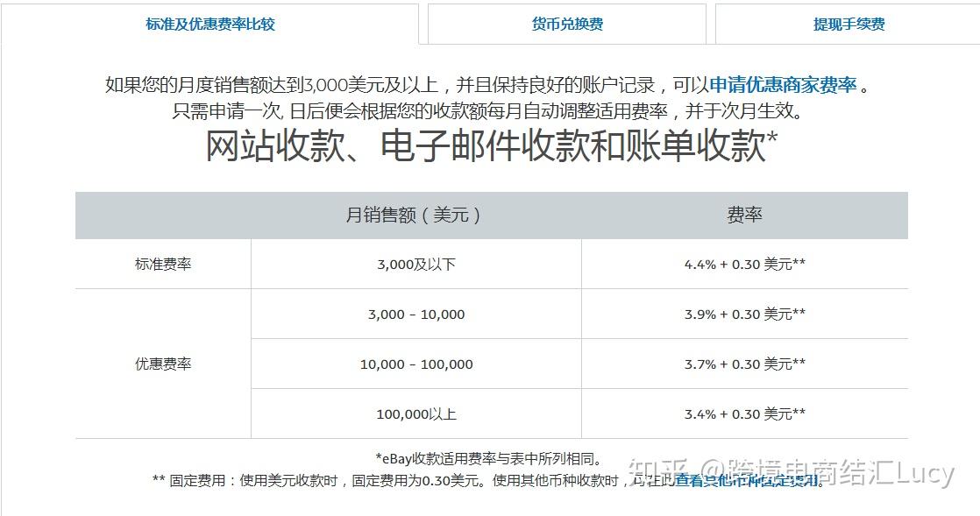Open the 标准及优惠费率比较 tab
This screenshot has width=980, height=516.
coord(210,25)
